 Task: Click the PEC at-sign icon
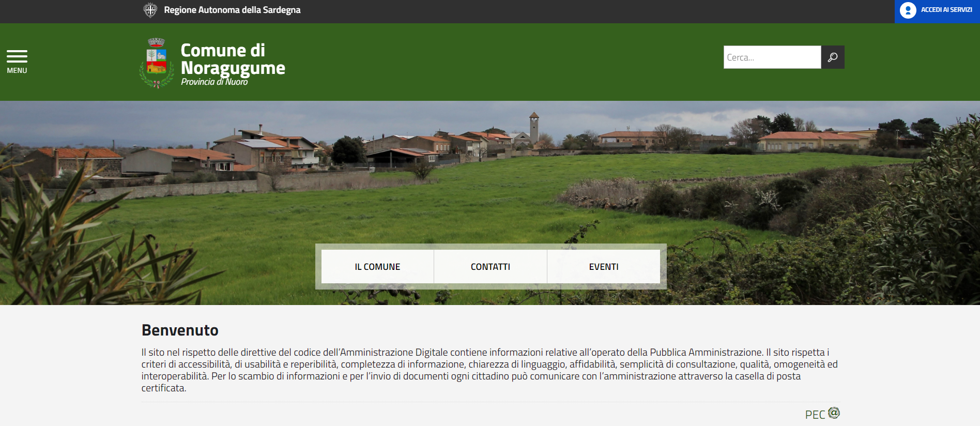pyautogui.click(x=834, y=413)
